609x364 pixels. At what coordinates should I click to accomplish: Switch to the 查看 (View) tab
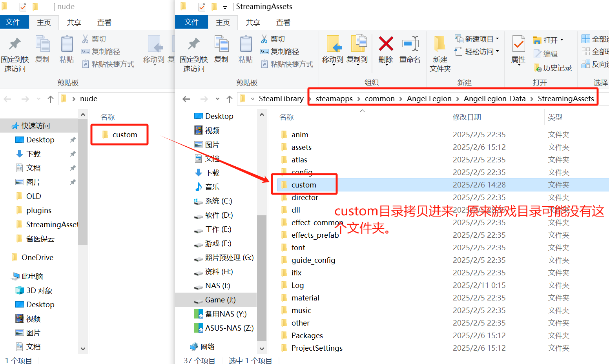tap(283, 22)
